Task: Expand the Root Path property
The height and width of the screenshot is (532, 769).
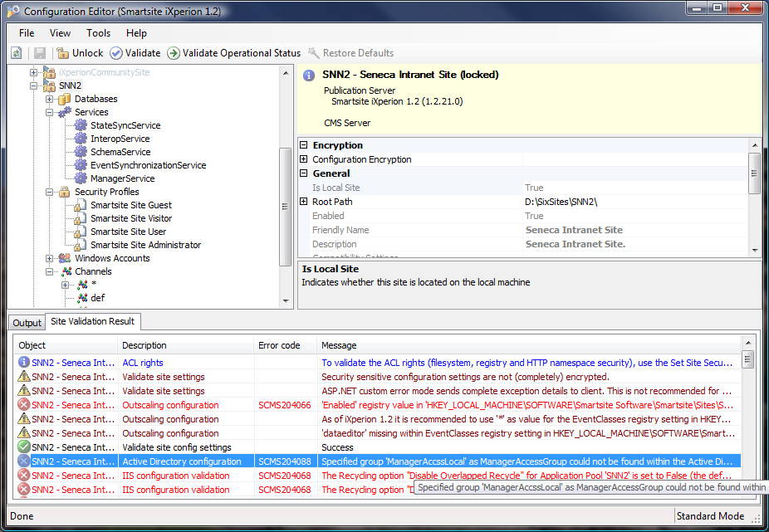Action: (304, 202)
